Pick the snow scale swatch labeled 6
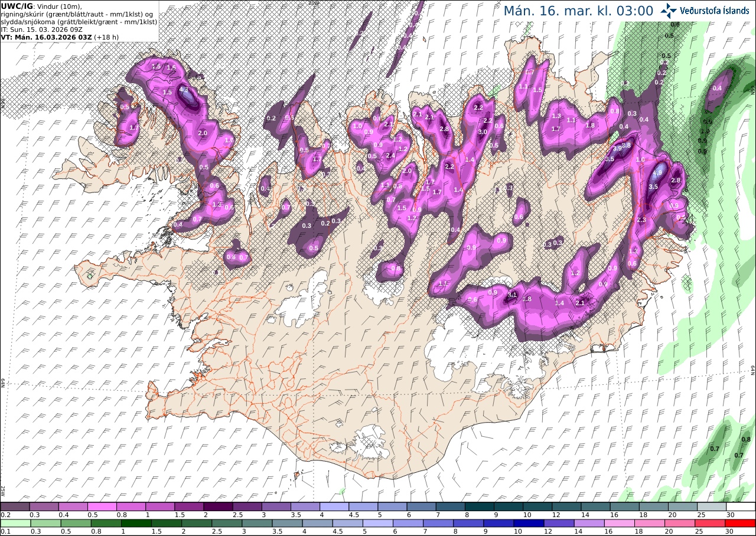Viewport: 756px width, 536px height. [x=422, y=506]
